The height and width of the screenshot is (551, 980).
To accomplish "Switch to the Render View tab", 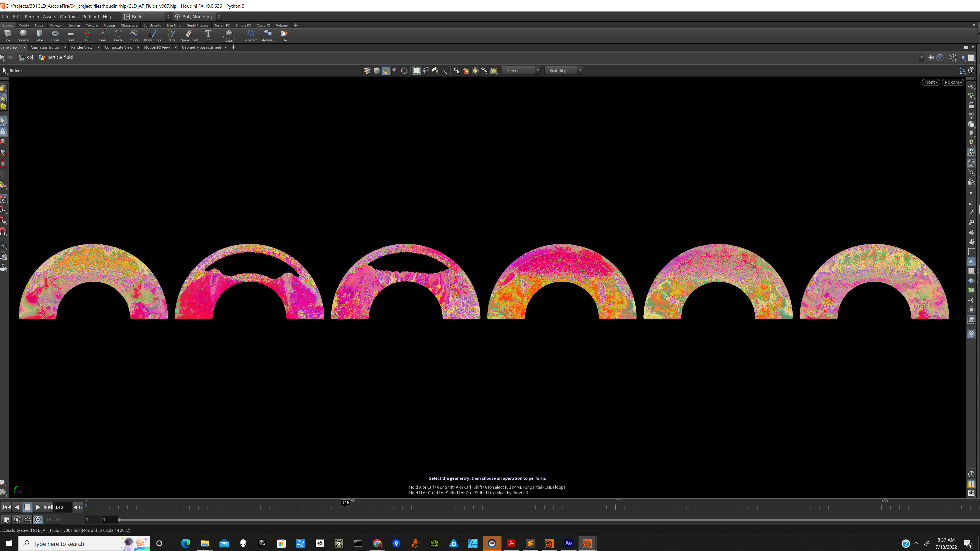I will 82,47.
